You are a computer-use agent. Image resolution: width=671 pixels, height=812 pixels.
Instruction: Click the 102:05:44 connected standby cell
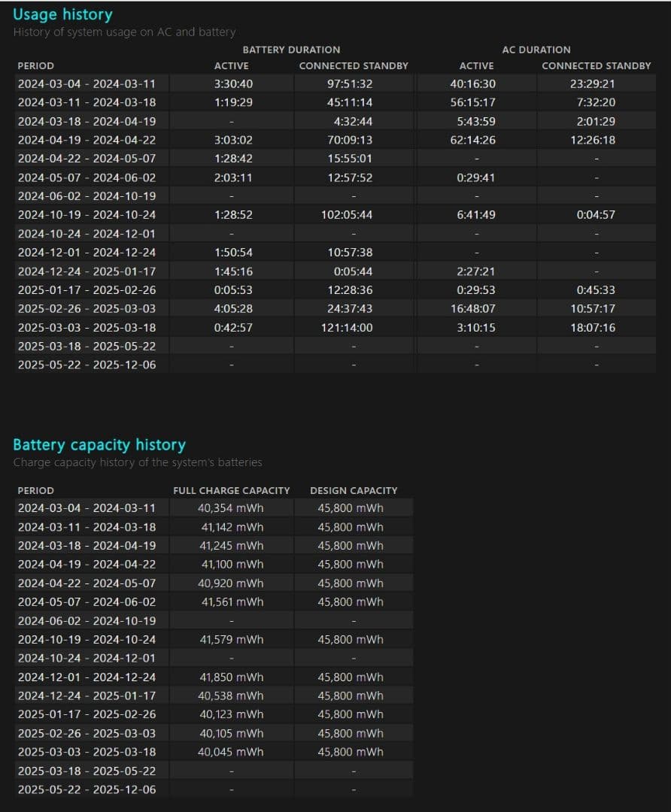point(354,215)
